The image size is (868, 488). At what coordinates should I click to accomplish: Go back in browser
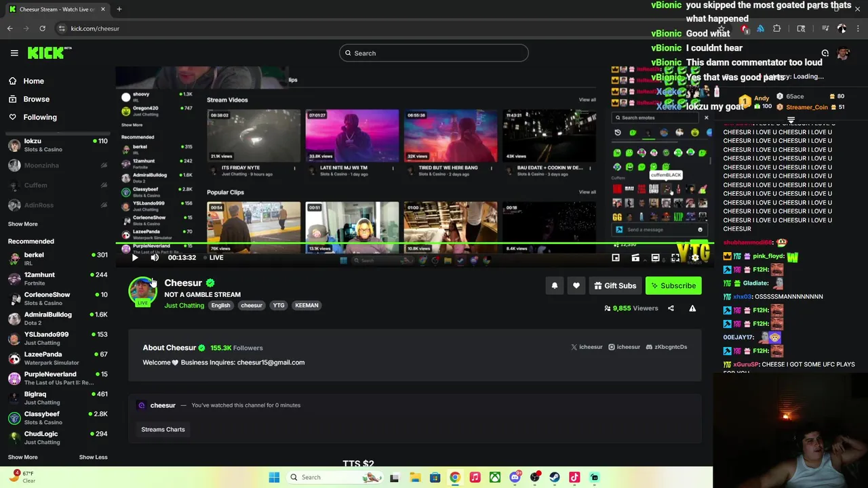9,28
